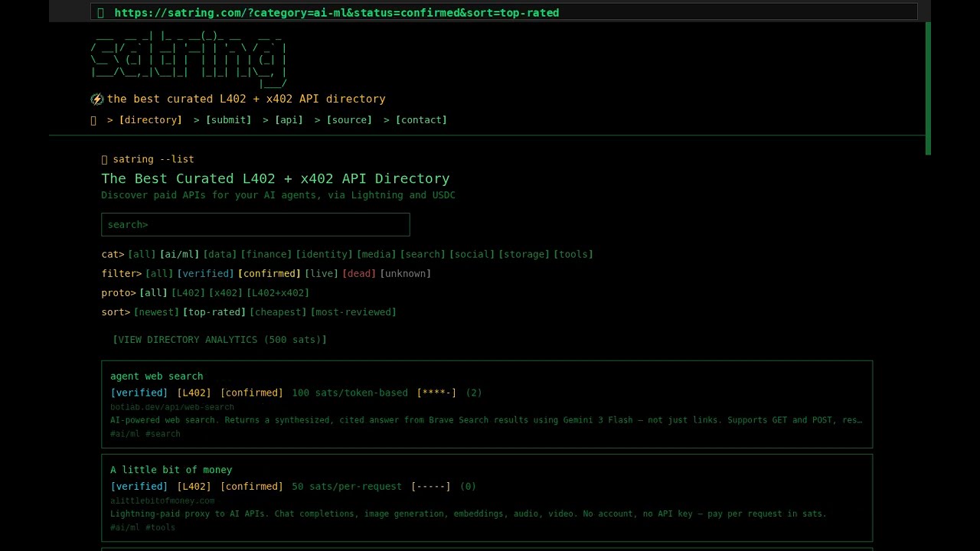Filter by [social] category
980x551 pixels.
472,254
